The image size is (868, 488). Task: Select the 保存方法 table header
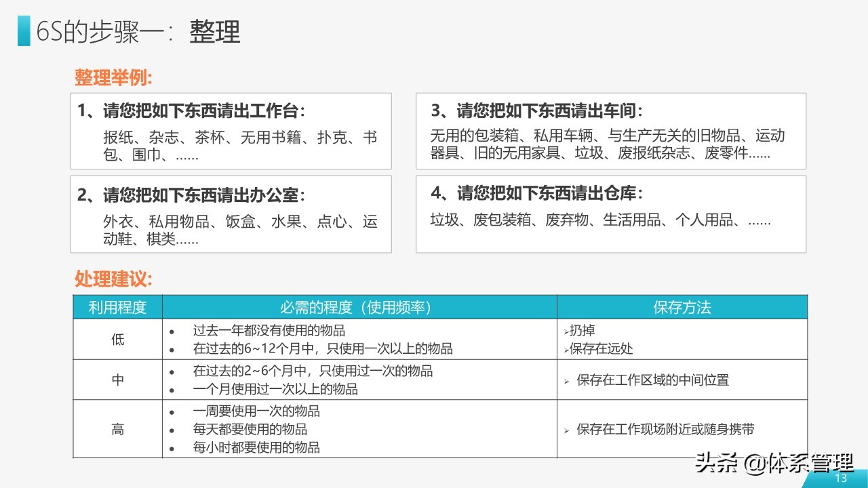[x=682, y=306]
